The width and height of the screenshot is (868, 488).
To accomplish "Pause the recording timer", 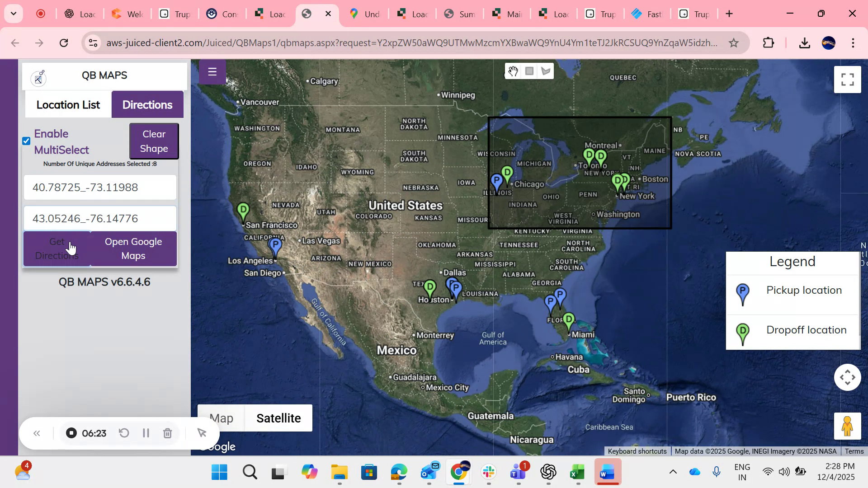I will click(146, 433).
